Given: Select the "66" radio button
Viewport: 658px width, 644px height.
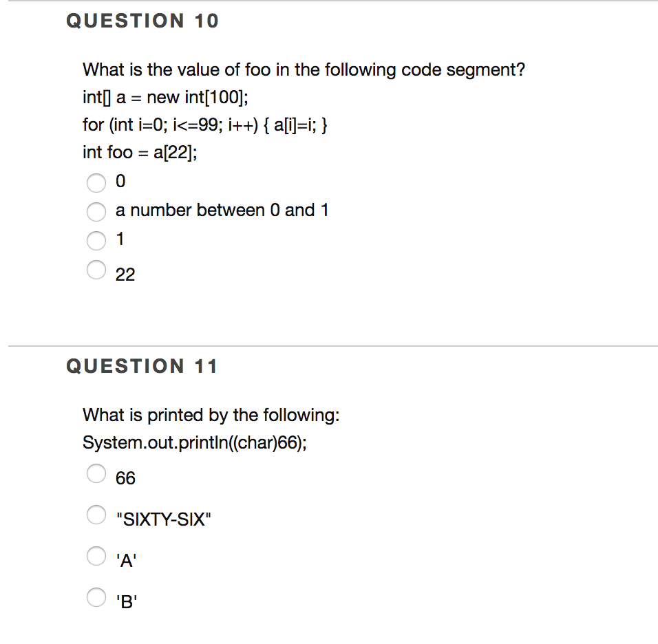Looking at the screenshot, I should (x=96, y=473).
